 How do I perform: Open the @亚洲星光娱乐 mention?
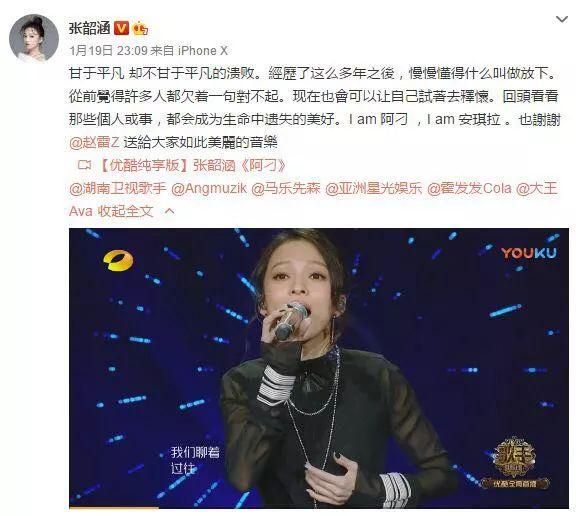[374, 188]
